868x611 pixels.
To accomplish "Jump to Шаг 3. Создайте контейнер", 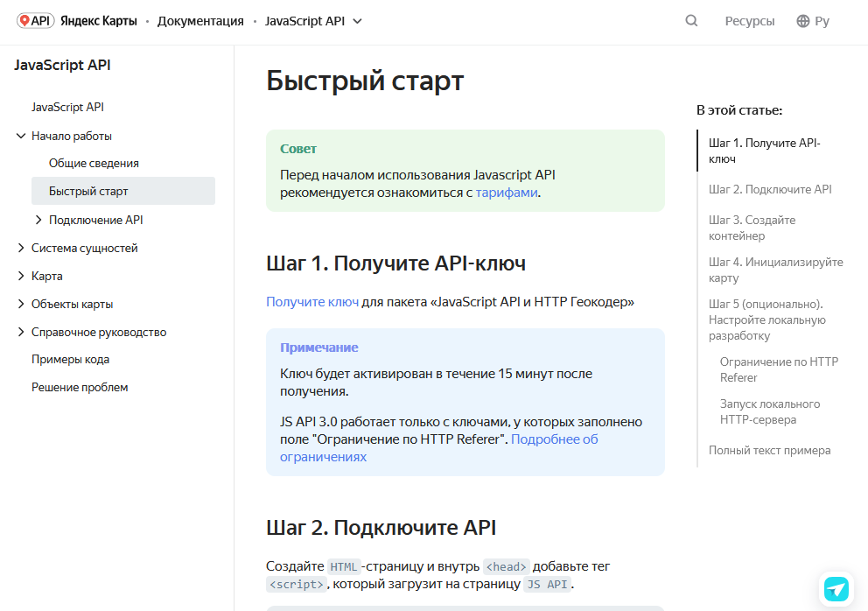I will pyautogui.click(x=752, y=228).
